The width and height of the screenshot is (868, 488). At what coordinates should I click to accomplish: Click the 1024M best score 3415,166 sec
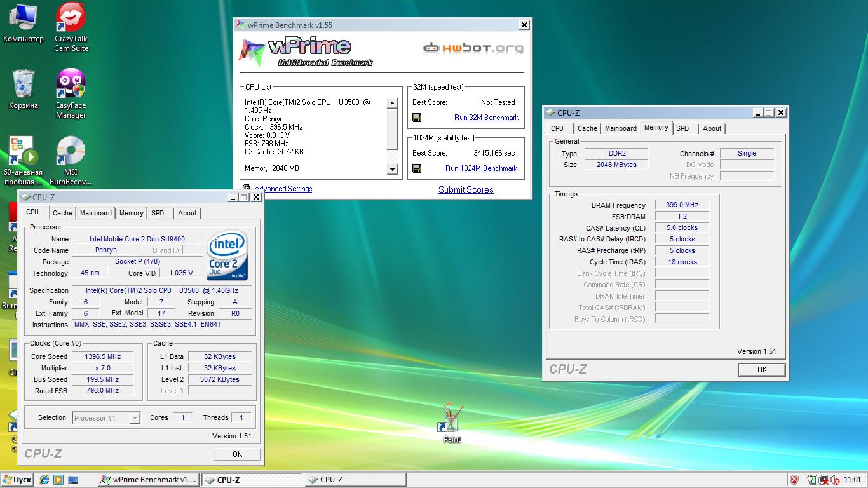494,153
